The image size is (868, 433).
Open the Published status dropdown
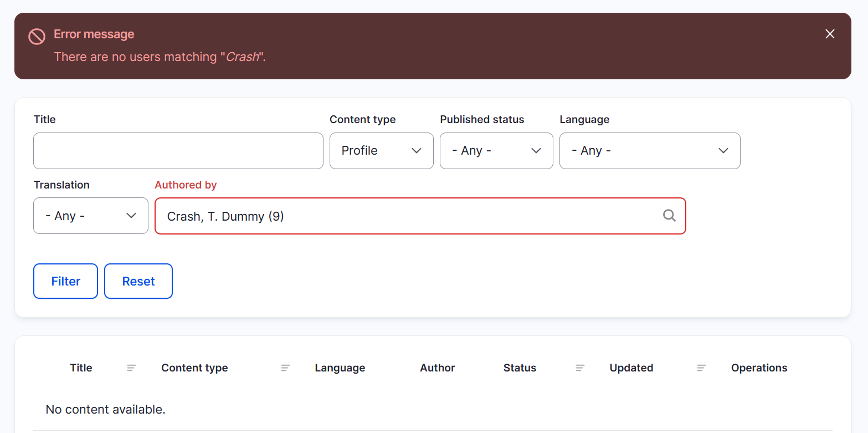click(x=496, y=150)
